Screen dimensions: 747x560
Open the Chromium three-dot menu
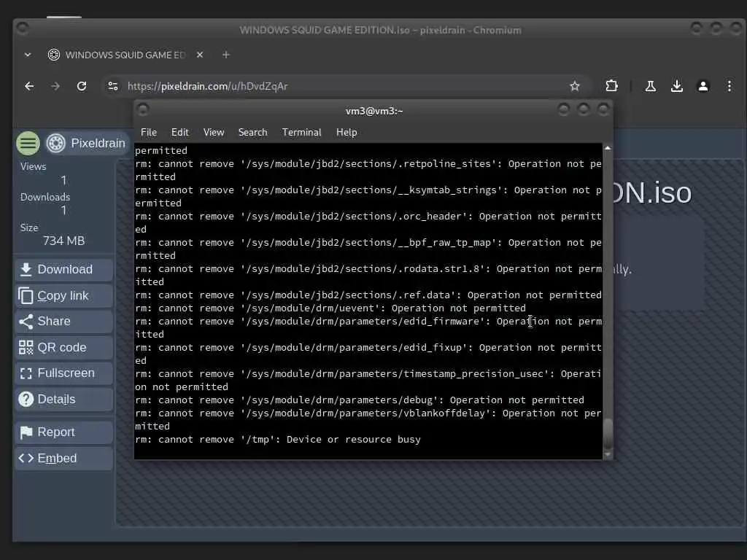pos(729,86)
